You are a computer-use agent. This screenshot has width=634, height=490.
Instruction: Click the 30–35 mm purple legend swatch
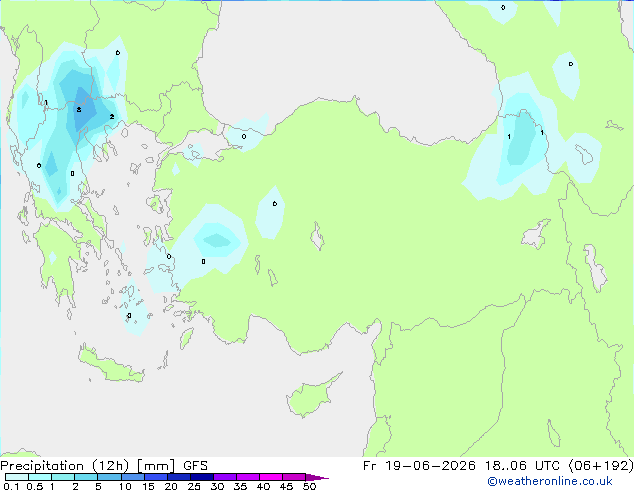pyautogui.click(x=225, y=477)
